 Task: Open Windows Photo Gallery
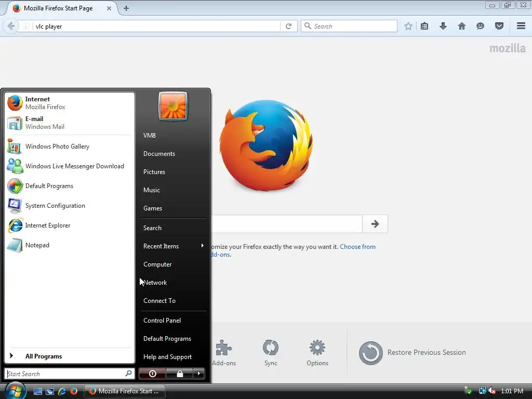tap(70, 147)
